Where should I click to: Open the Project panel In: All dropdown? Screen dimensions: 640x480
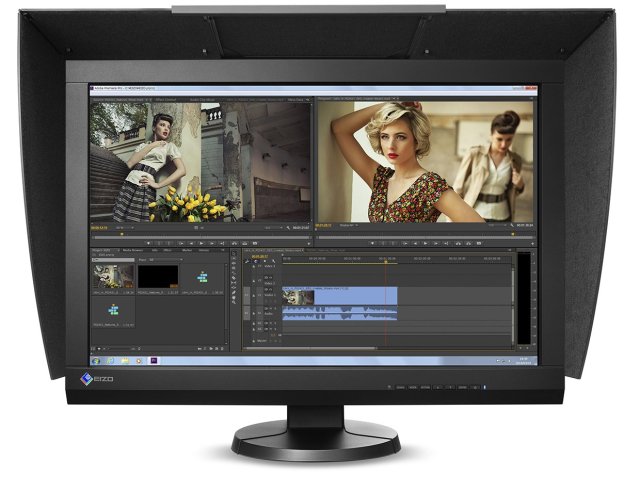tap(166, 260)
